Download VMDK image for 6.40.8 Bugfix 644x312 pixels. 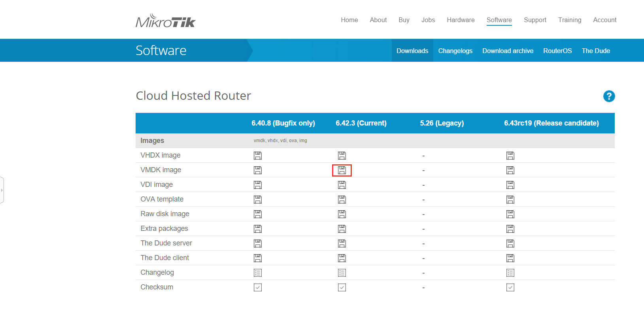pyautogui.click(x=258, y=170)
